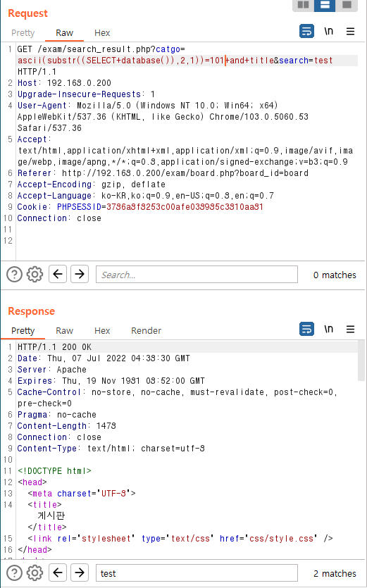The image size is (367, 588).
Task: Select the combined single-pane layout icon
Action: 347,5
